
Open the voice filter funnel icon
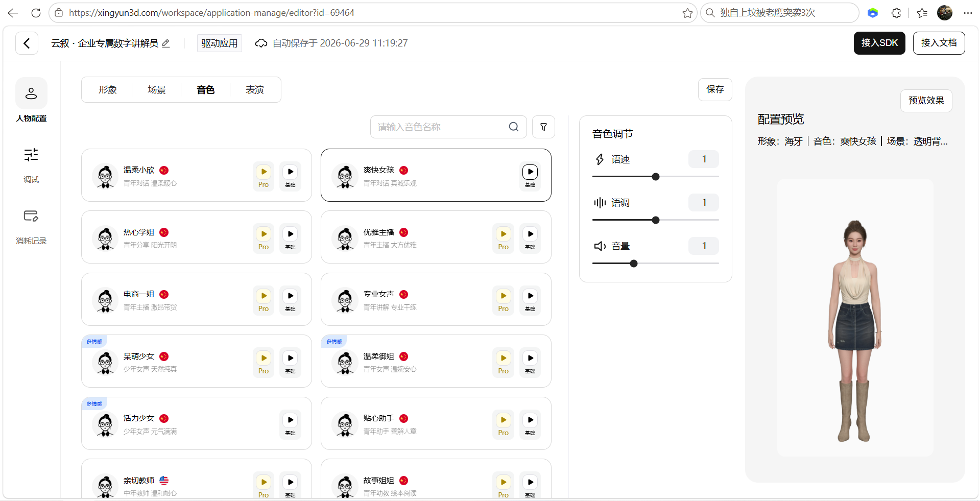point(543,127)
